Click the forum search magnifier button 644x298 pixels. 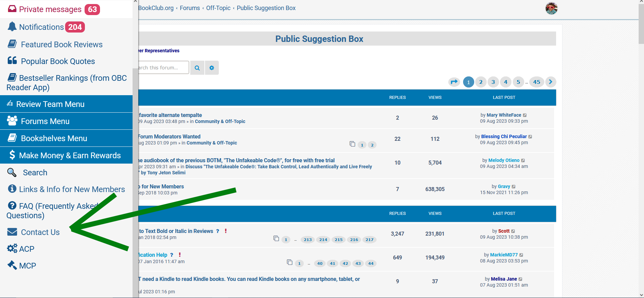click(197, 68)
